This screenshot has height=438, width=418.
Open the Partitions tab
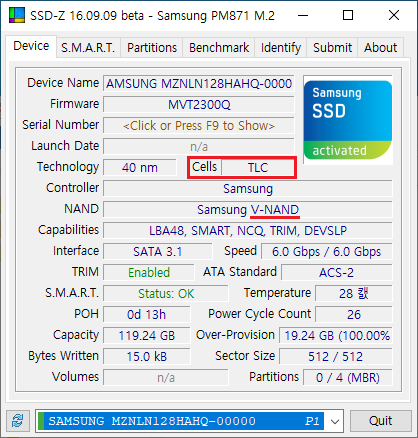[152, 48]
